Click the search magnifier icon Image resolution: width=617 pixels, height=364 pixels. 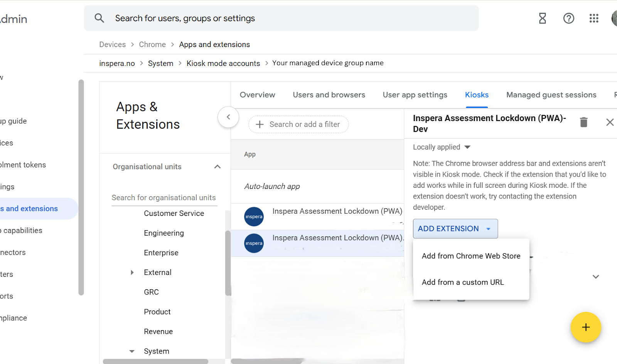99,18
